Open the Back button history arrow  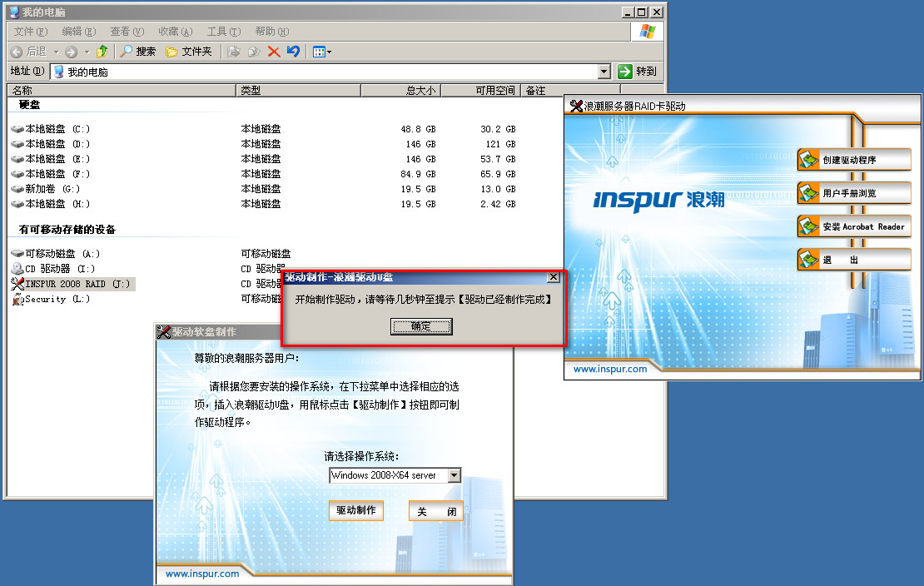(x=56, y=52)
